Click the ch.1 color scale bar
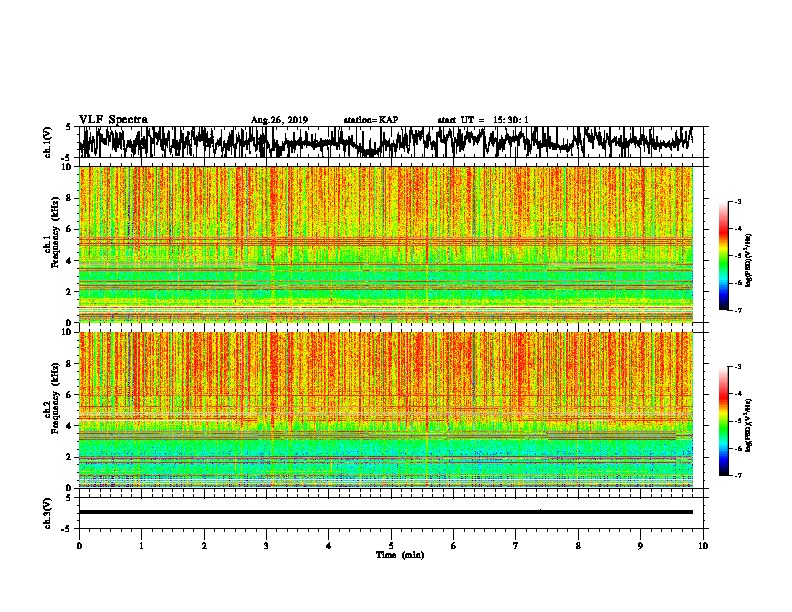This screenshot has height=612, width=792. click(x=723, y=256)
